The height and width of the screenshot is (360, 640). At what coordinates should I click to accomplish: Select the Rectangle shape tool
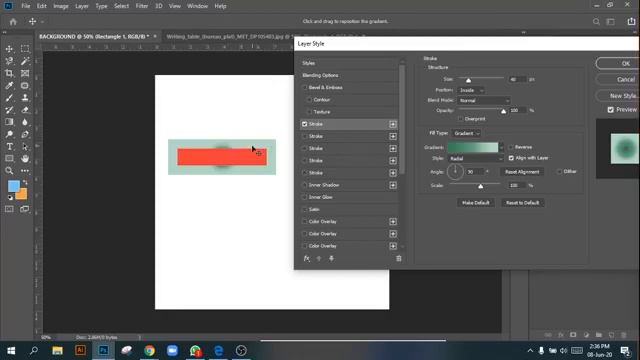[9, 158]
